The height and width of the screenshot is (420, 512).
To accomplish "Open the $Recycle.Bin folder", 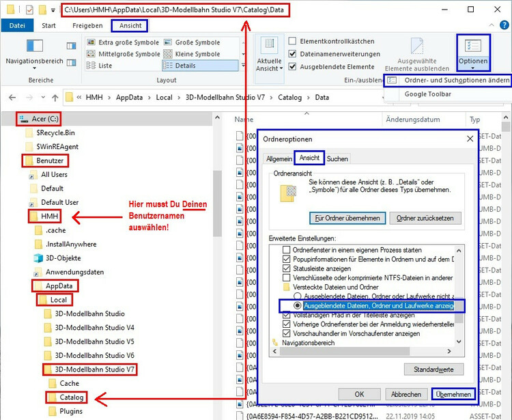I will [51, 132].
